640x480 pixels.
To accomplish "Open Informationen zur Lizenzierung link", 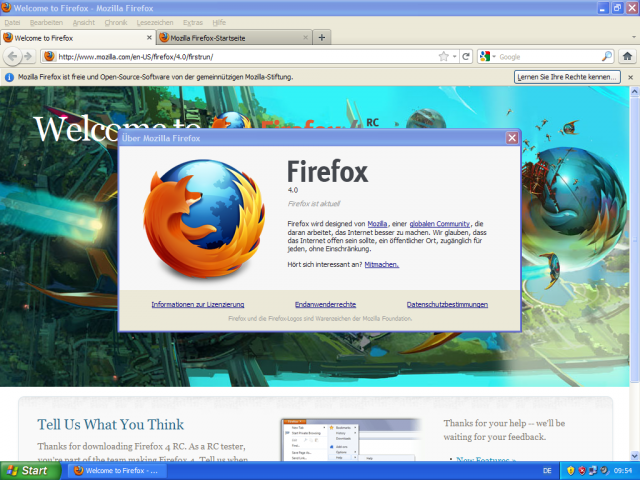I will 198,304.
